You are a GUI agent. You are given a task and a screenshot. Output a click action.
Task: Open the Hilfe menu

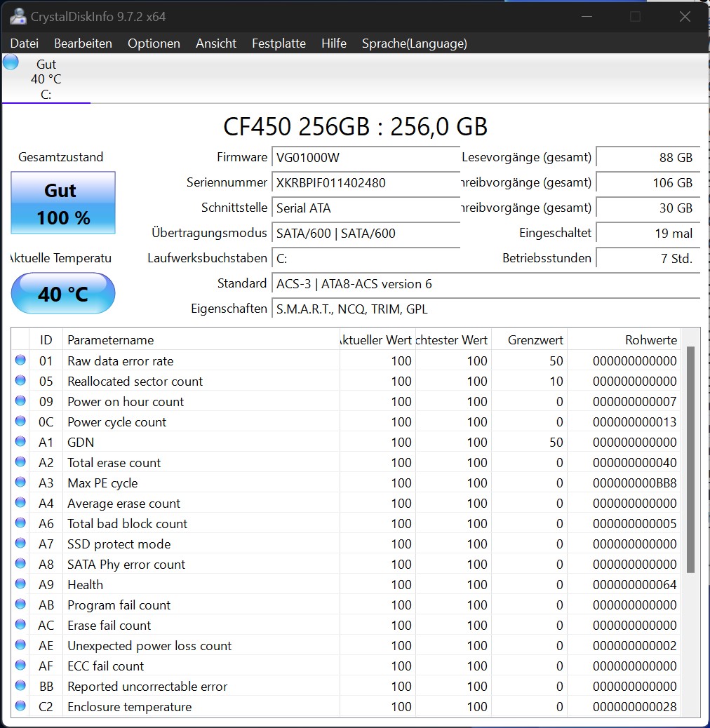point(334,43)
